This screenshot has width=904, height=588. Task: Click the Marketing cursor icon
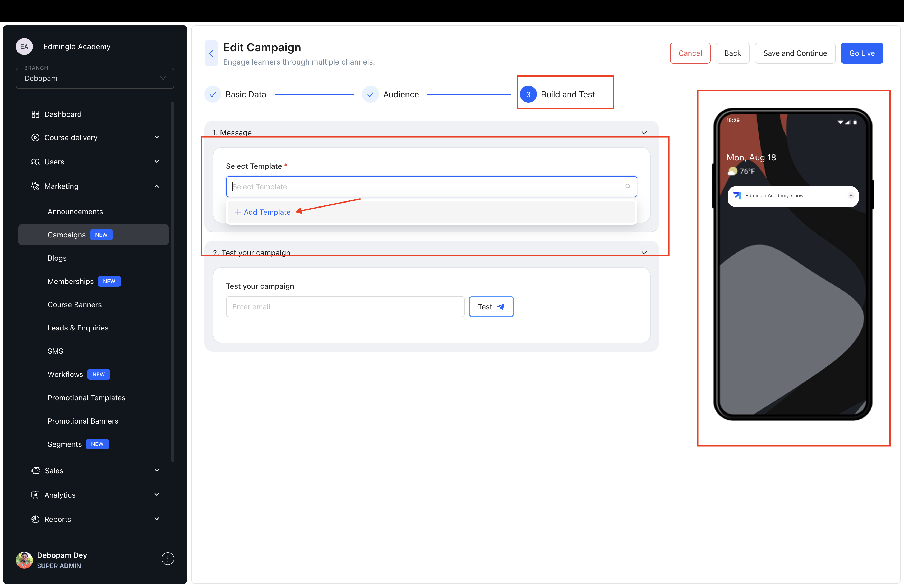click(x=35, y=186)
